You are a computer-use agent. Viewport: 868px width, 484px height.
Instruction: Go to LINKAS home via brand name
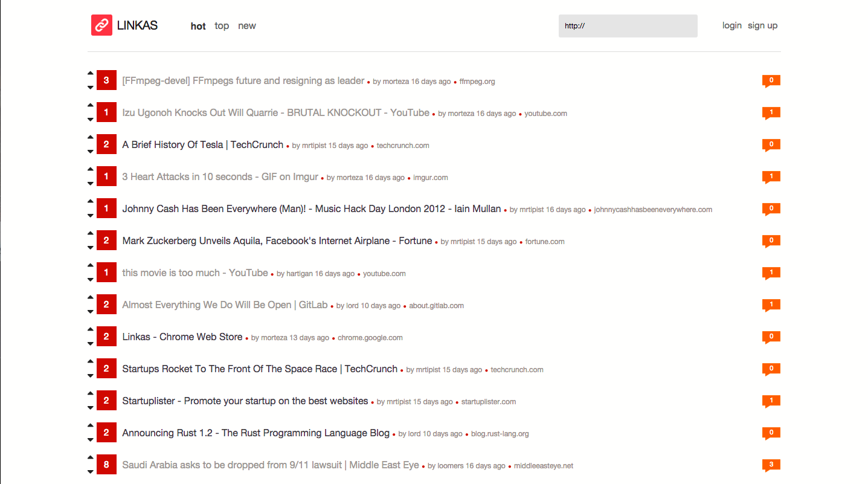(x=137, y=25)
